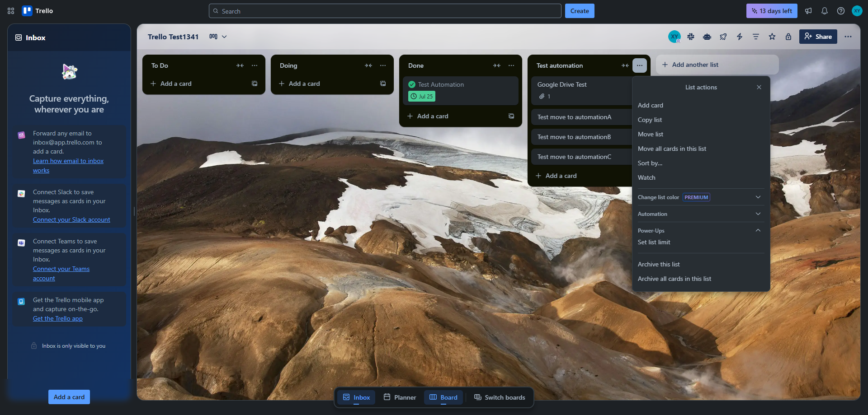868x415 pixels.
Task: Open the Automation lightning bolt icon
Action: click(740, 37)
